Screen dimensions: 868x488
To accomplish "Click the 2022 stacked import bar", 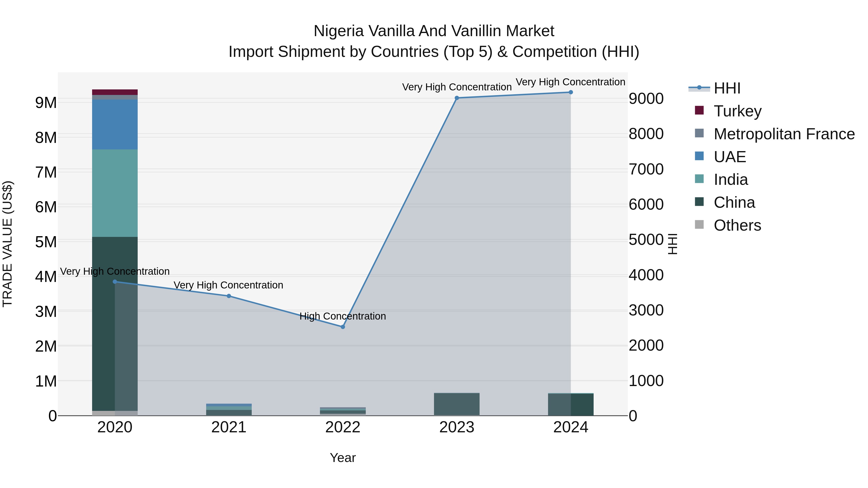I will 343,412.
